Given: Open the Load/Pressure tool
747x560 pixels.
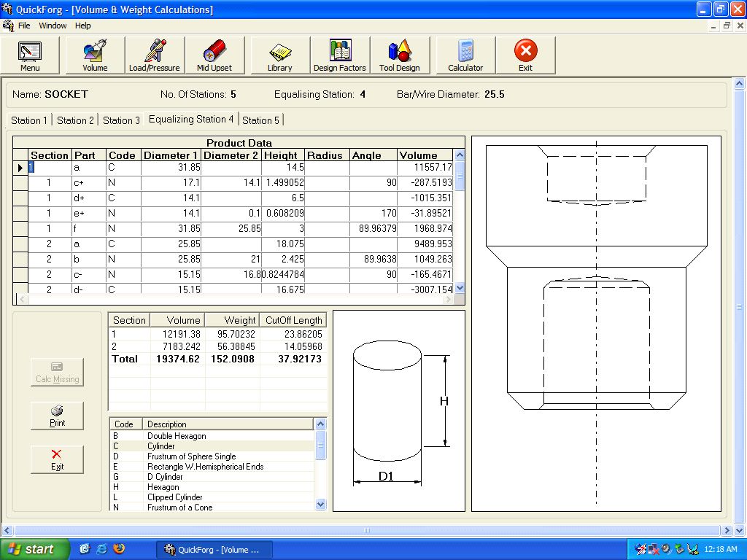Looking at the screenshot, I should tap(154, 55).
